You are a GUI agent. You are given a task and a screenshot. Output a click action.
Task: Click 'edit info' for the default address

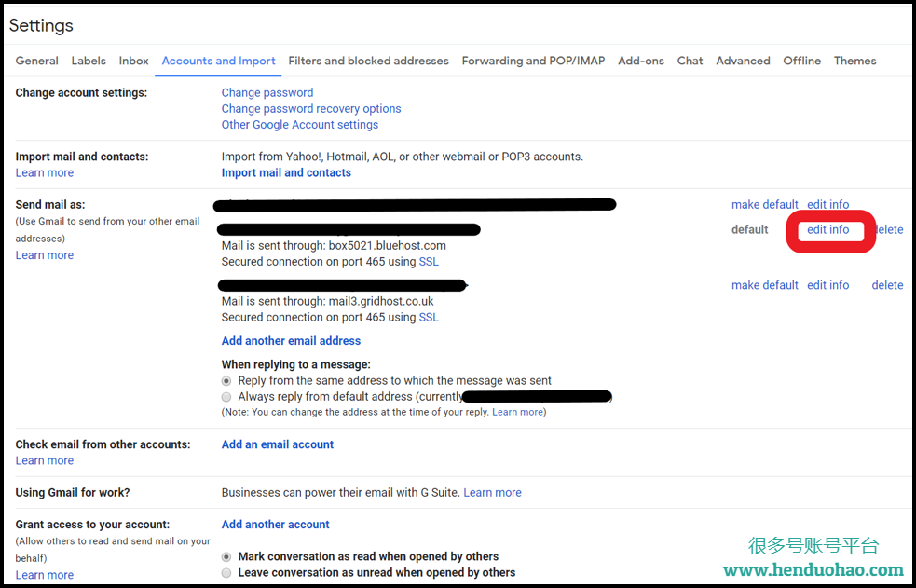[827, 229]
